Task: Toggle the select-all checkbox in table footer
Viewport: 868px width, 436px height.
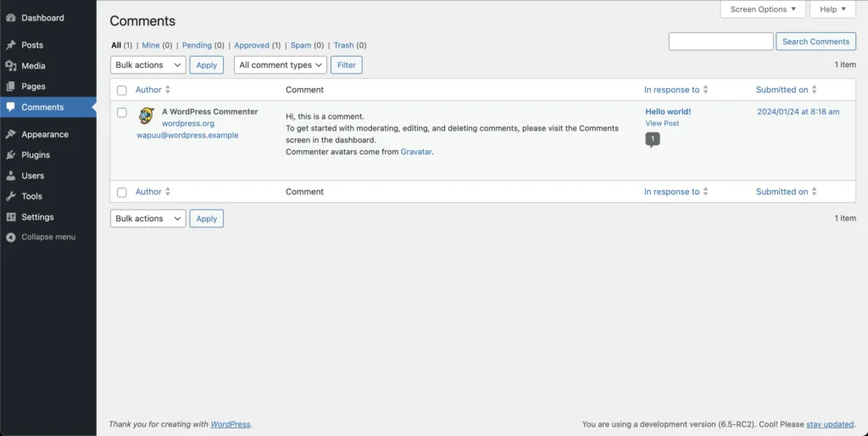Action: tap(122, 193)
